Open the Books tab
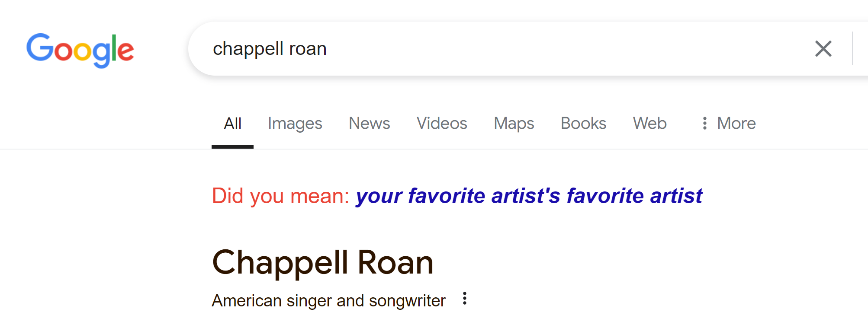This screenshot has width=868, height=328. coord(583,124)
